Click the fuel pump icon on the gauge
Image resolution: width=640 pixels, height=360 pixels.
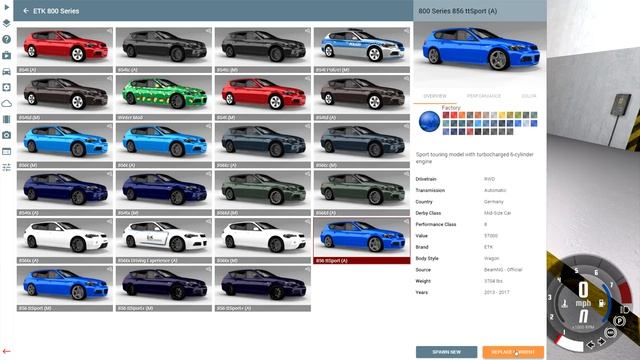pyautogui.click(x=602, y=303)
